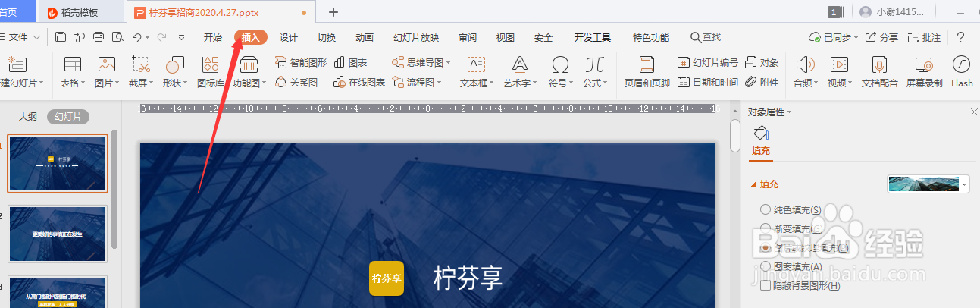Insert 幻灯片编号 slide number
This screenshot has height=308, width=980.
707,62
